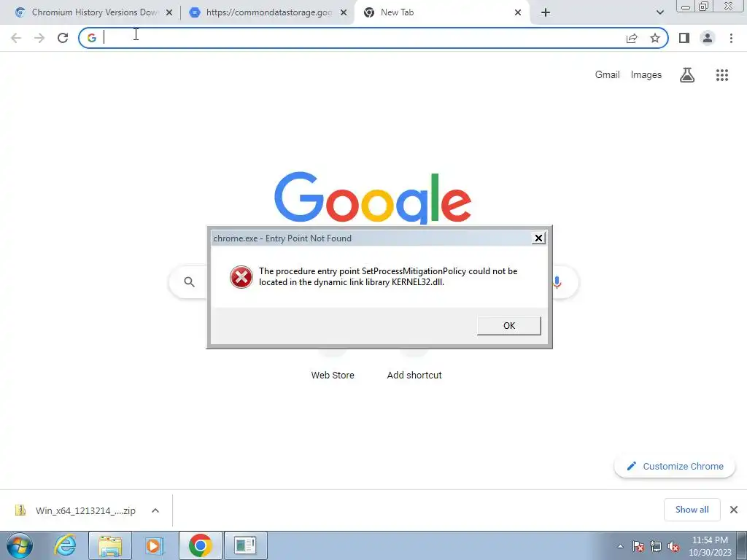Open Windows Media Player from taskbar

pos(154,545)
